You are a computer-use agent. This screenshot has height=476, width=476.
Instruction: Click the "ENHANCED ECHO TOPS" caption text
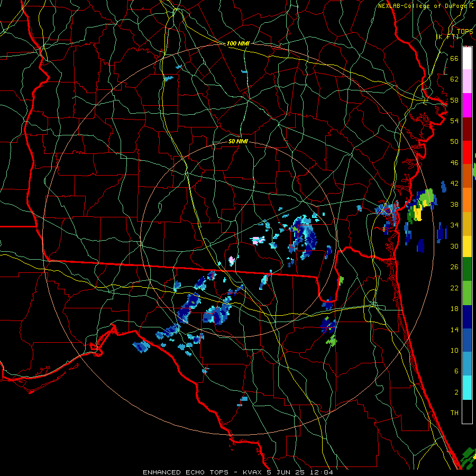point(186,472)
